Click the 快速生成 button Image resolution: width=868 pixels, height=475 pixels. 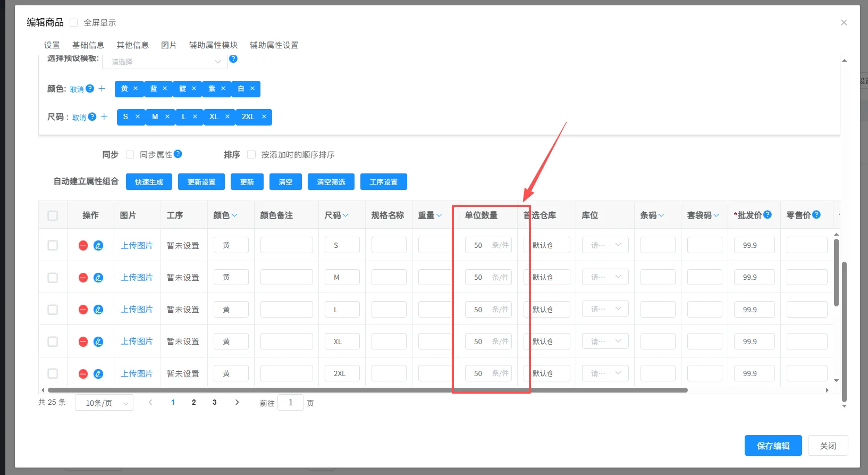(x=149, y=182)
